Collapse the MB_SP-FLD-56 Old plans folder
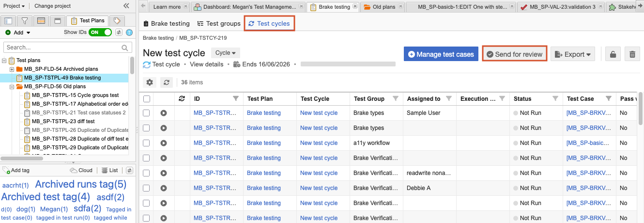 tap(12, 87)
